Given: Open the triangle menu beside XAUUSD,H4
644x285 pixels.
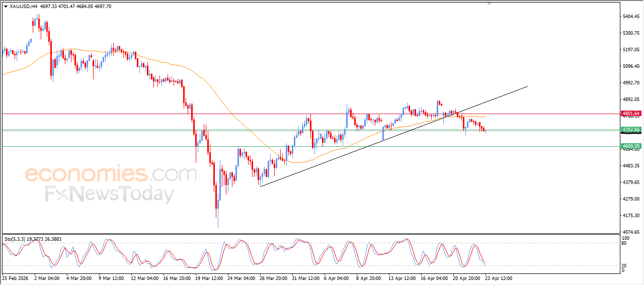Looking at the screenshot, I should click(6, 7).
